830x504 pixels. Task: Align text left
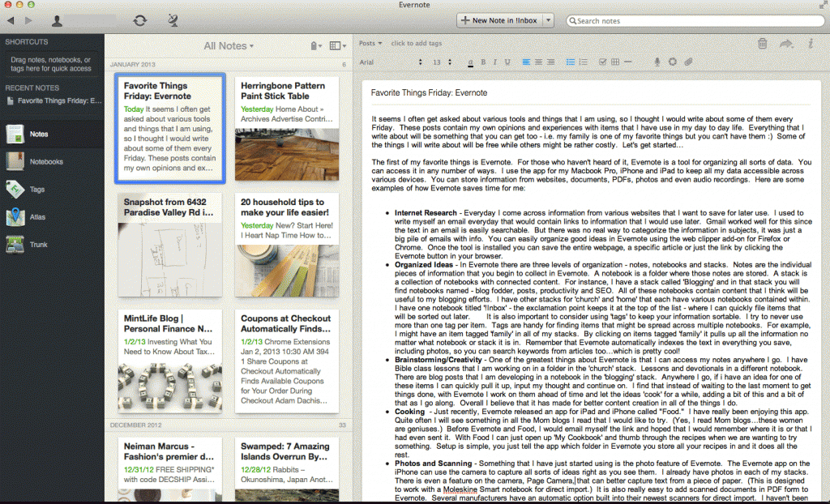(526, 62)
